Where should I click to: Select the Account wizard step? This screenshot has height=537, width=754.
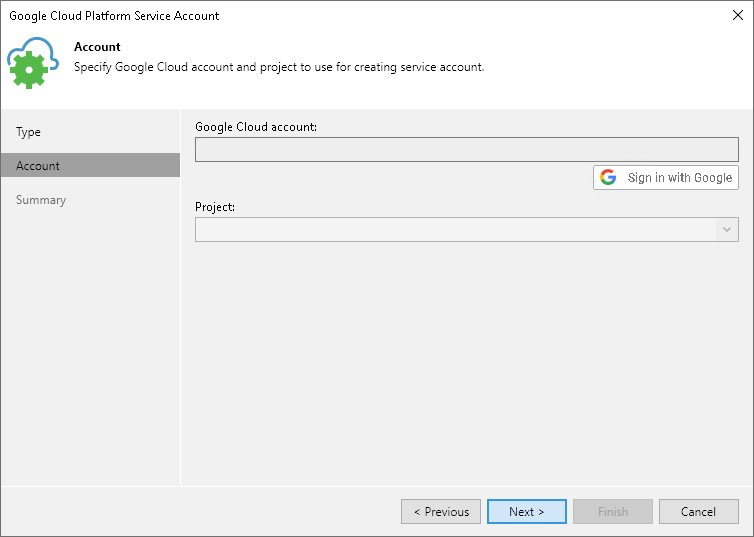(x=90, y=165)
